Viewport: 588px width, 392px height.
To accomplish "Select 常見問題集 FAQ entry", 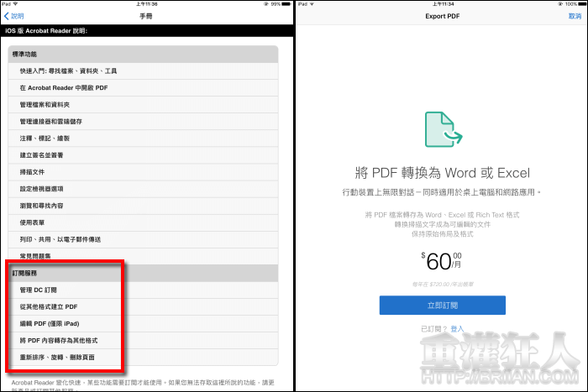I will pos(41,256).
